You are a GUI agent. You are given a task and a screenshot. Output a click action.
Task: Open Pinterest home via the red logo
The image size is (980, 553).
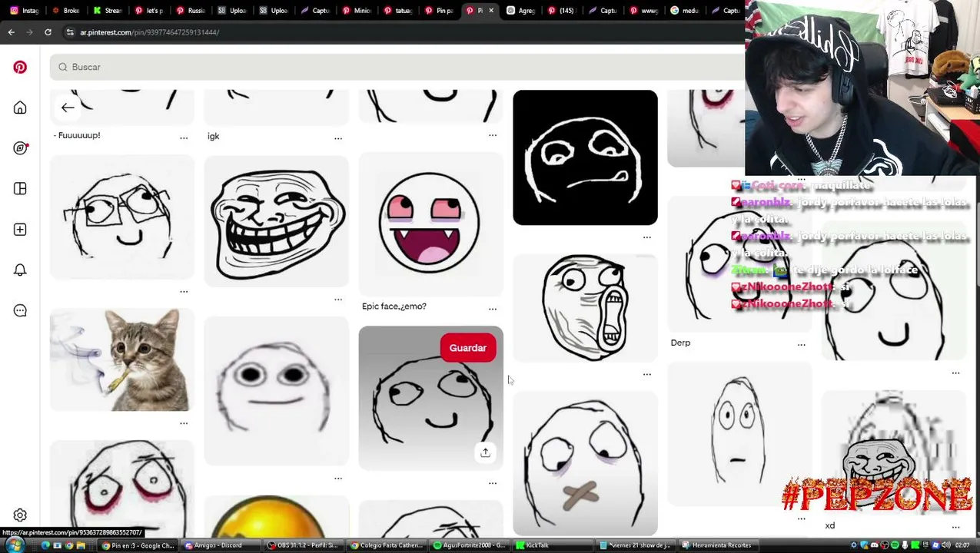click(x=20, y=67)
